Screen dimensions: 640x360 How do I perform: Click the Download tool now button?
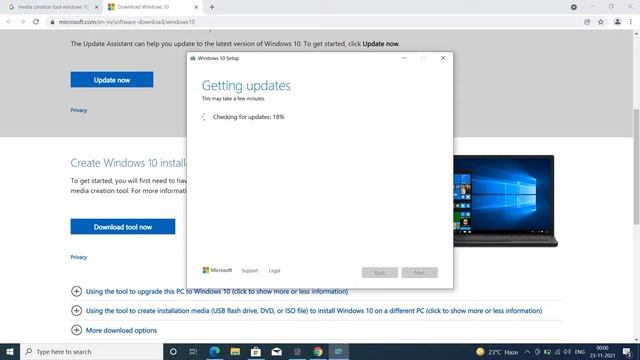click(x=123, y=227)
